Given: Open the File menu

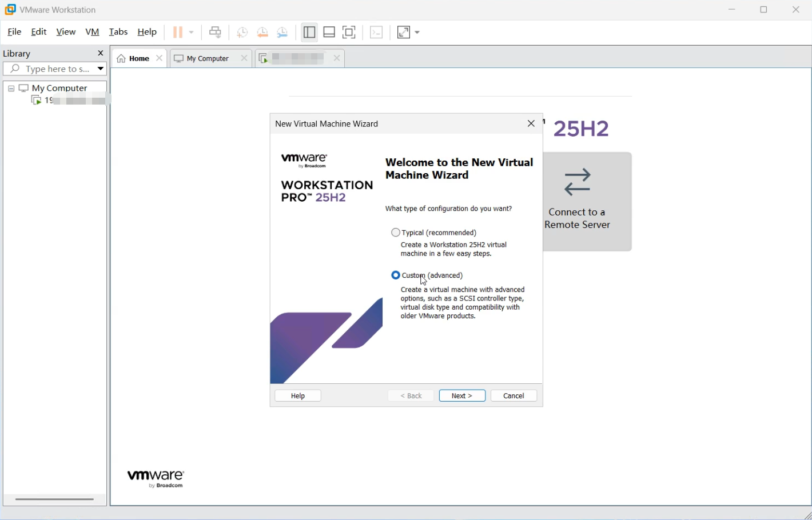Looking at the screenshot, I should click(x=14, y=32).
